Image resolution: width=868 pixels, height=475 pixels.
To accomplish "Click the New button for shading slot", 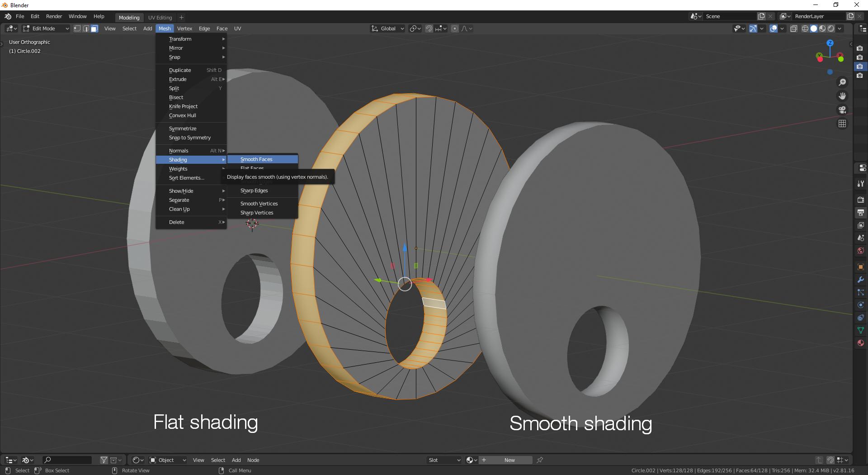I will [509, 460].
